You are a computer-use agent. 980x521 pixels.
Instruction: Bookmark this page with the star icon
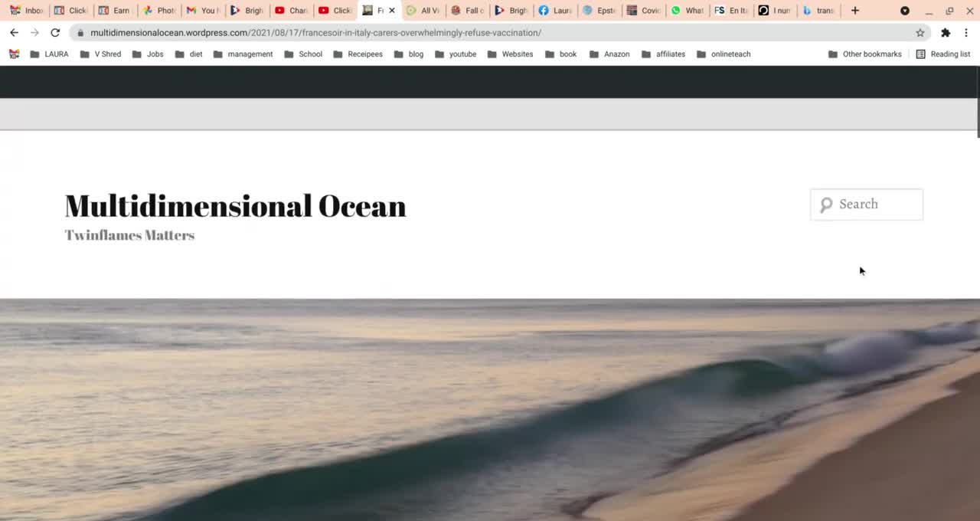coord(920,33)
